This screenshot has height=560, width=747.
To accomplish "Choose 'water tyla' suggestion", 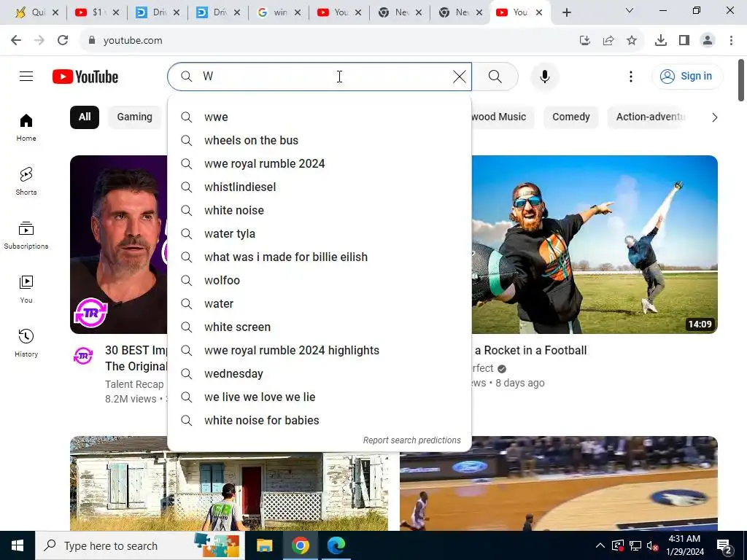I will coord(320,234).
